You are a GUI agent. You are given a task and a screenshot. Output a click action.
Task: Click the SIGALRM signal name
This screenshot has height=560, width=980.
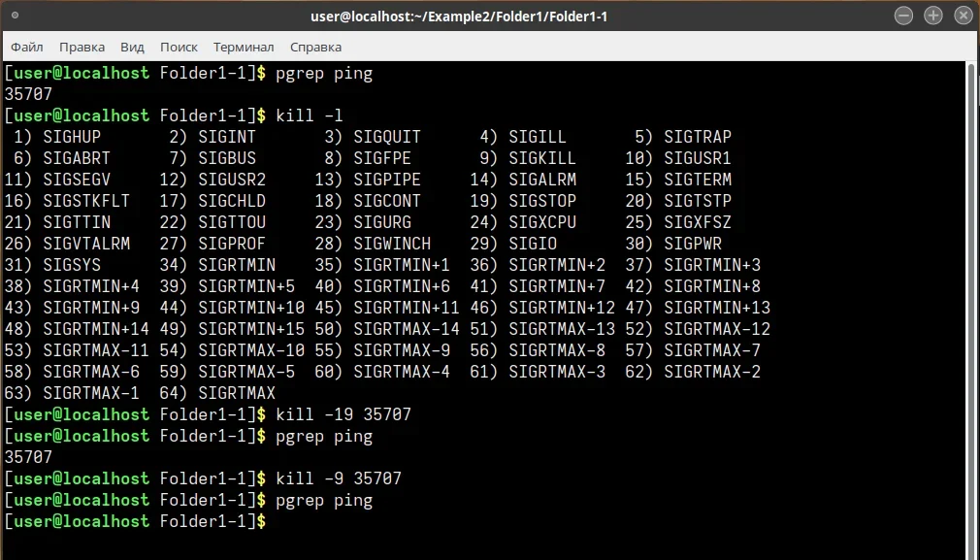[541, 180]
